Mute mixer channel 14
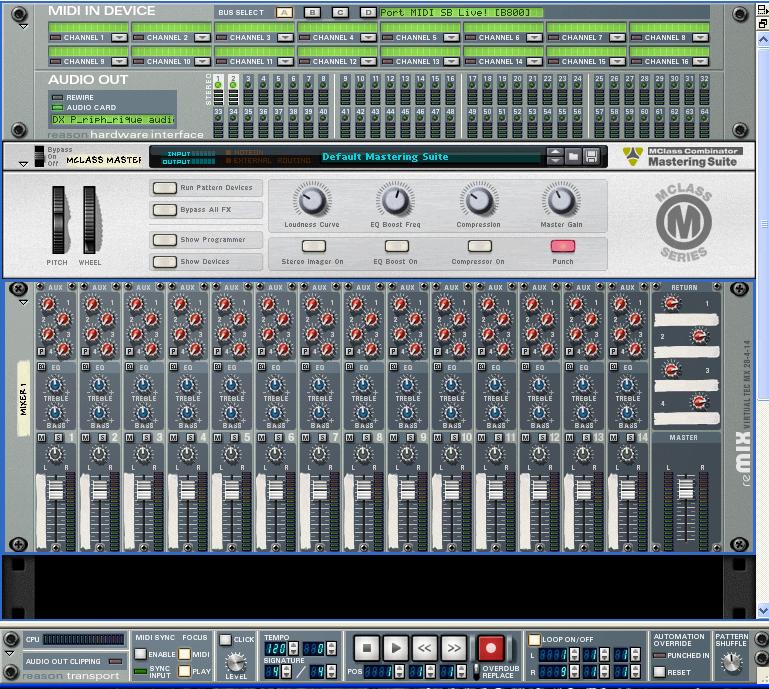The image size is (769, 689). (x=613, y=437)
